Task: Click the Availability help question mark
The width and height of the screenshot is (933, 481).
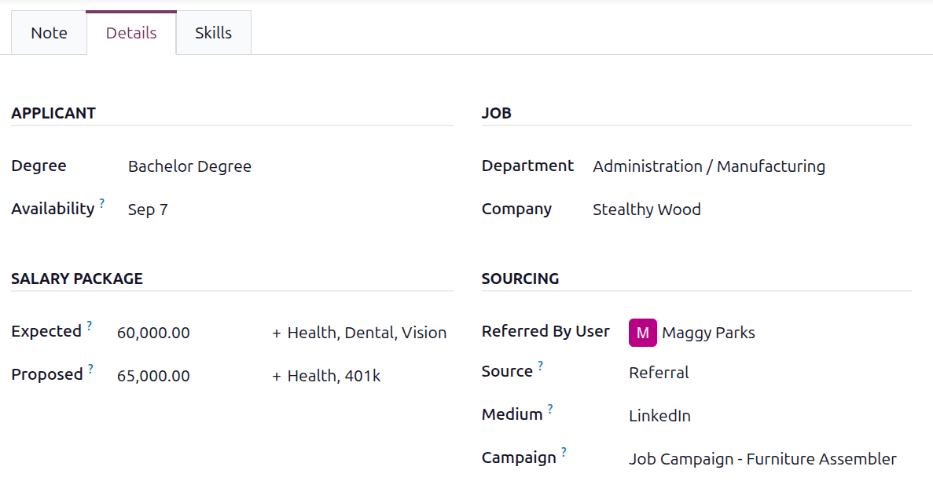Action: click(102, 203)
